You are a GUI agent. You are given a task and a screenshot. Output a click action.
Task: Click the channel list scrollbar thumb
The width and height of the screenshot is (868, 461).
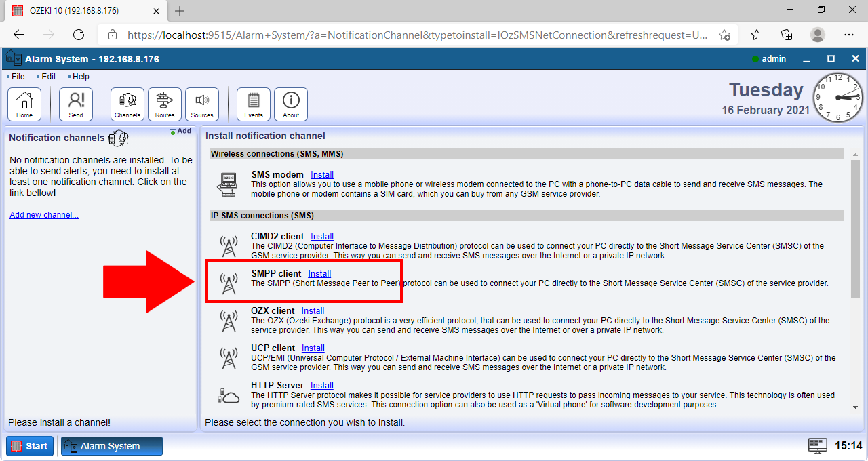click(x=855, y=228)
